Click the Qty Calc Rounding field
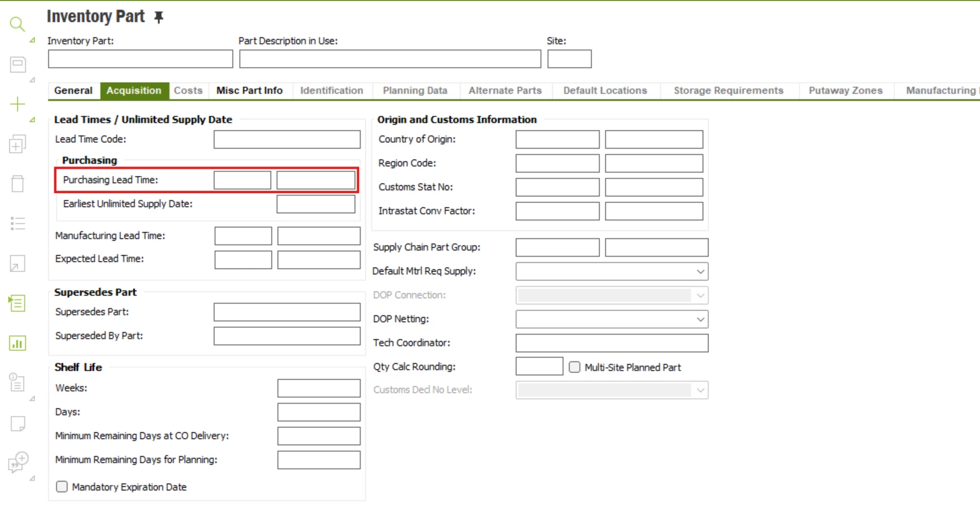The image size is (980, 510). pos(540,367)
